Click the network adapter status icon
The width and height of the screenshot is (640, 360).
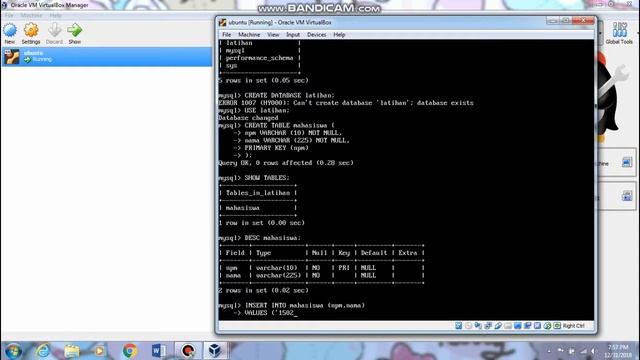click(x=488, y=326)
